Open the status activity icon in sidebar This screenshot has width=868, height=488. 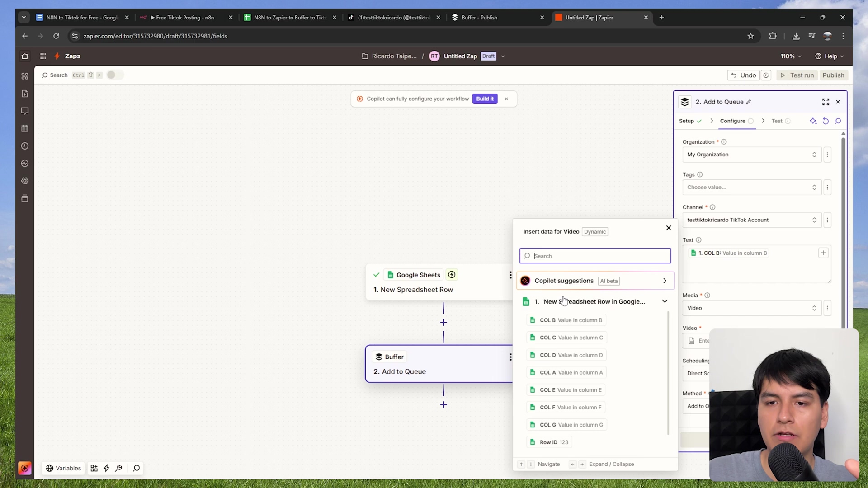point(25,163)
